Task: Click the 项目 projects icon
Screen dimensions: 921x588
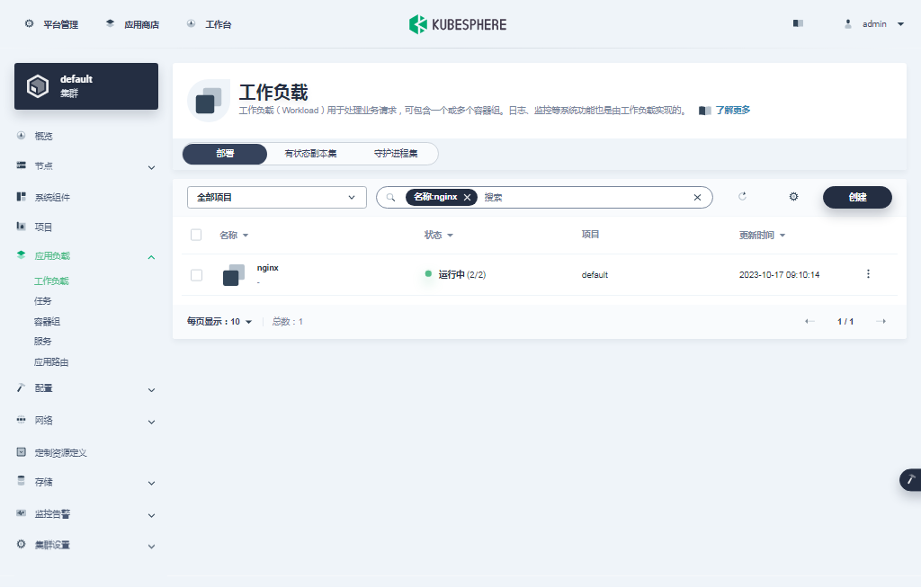Action: [22, 227]
